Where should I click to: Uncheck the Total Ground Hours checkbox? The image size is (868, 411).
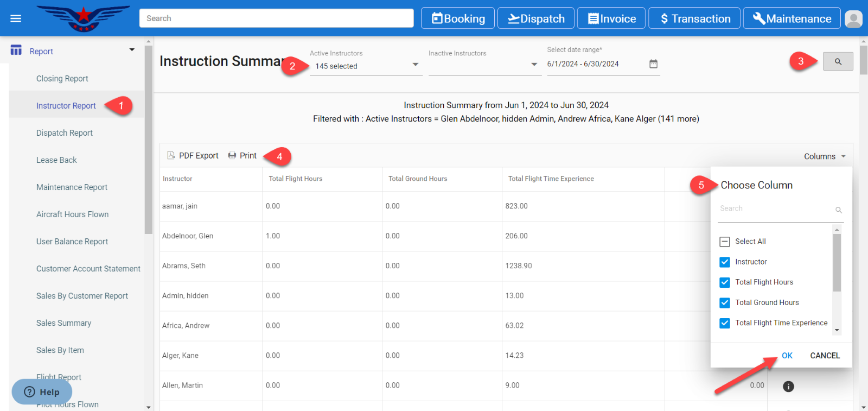pos(725,302)
